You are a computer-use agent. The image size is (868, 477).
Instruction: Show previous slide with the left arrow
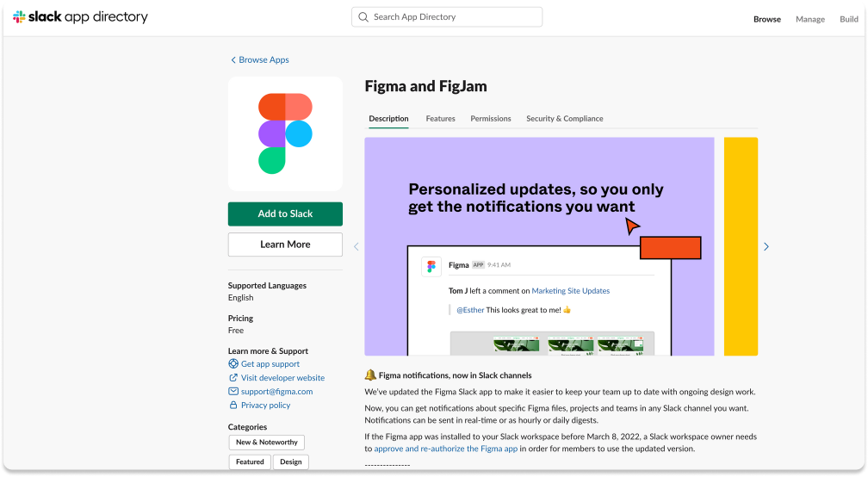click(x=356, y=247)
